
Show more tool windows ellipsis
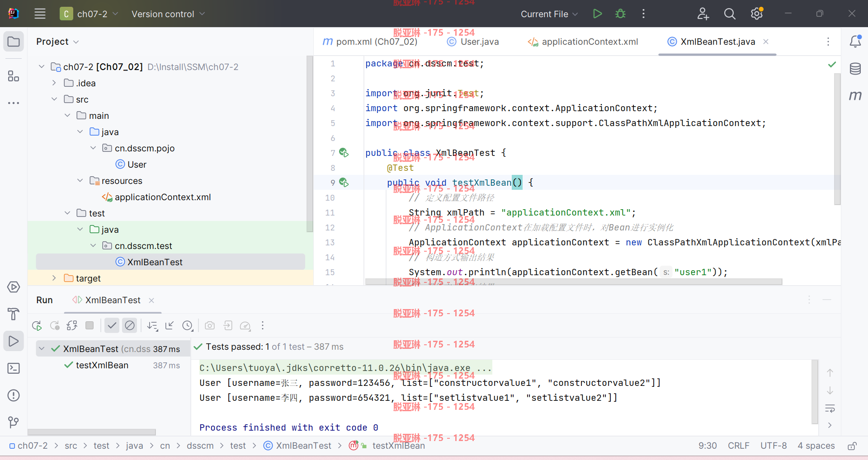14,103
